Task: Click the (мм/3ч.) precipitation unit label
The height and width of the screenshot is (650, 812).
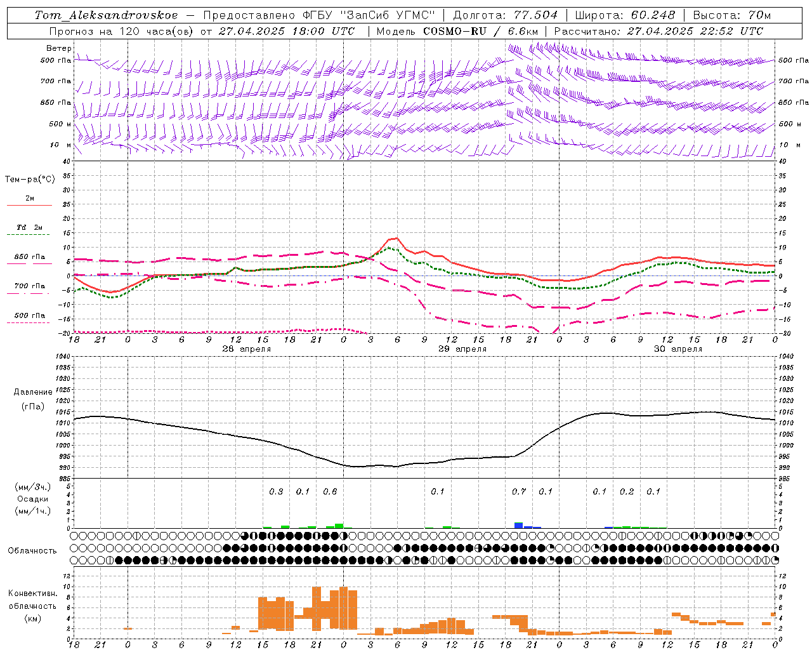Action: 32,487
